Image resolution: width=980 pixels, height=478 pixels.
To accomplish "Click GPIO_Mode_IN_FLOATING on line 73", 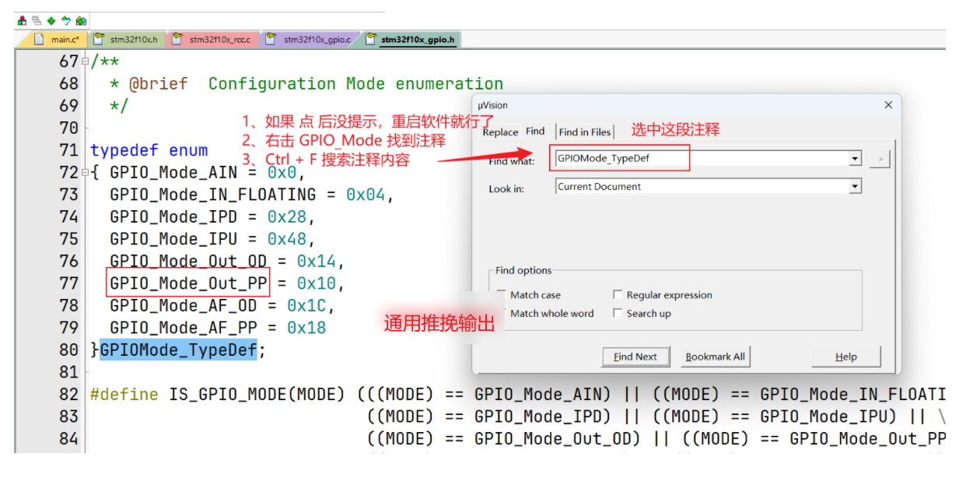I will (x=212, y=195).
